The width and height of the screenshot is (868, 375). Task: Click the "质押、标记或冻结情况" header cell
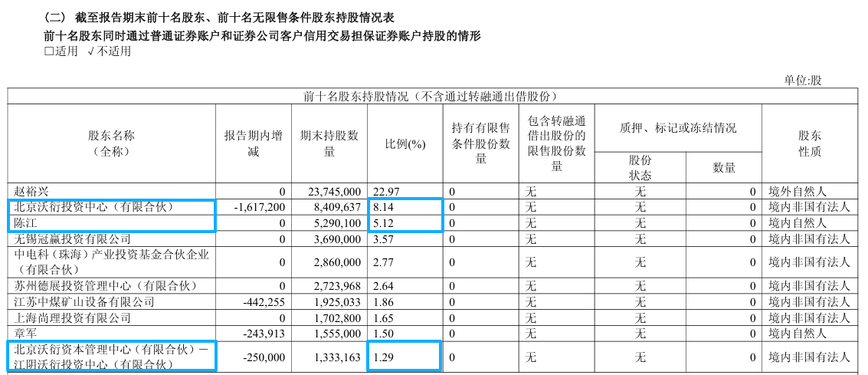(678, 128)
